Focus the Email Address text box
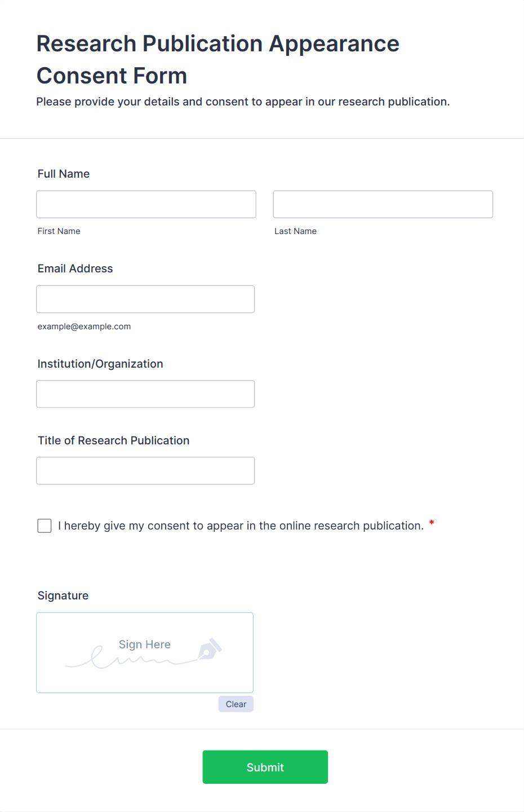Viewport: 524px width, 812px height. point(145,299)
